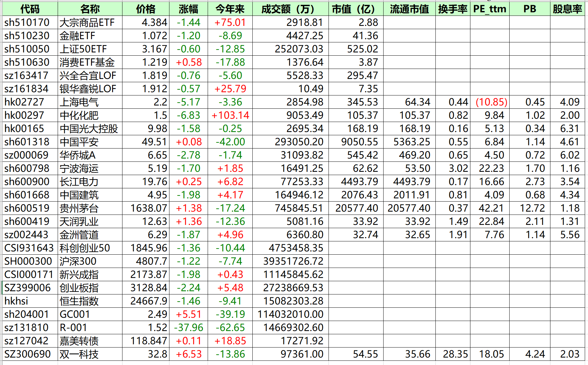Select the 名称 column header
This screenshot has width=588, height=365.
90,9
